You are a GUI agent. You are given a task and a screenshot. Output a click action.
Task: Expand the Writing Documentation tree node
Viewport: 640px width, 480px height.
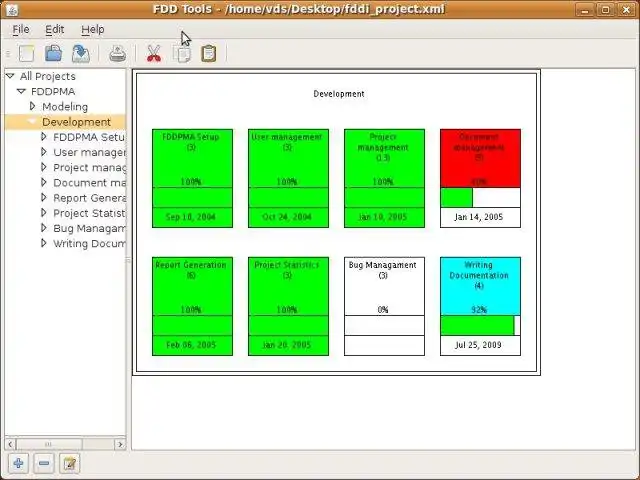(x=44, y=243)
